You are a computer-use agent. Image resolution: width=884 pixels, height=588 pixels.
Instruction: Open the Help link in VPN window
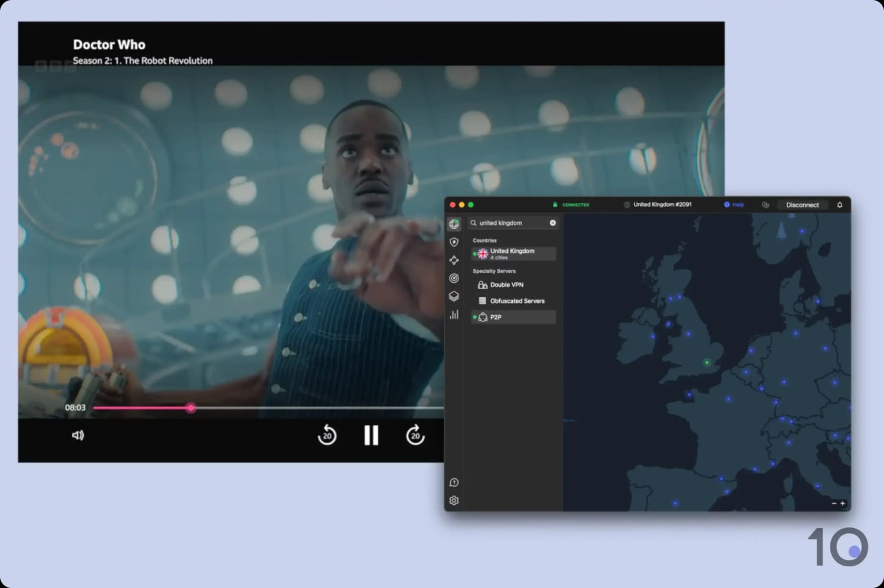click(x=734, y=205)
